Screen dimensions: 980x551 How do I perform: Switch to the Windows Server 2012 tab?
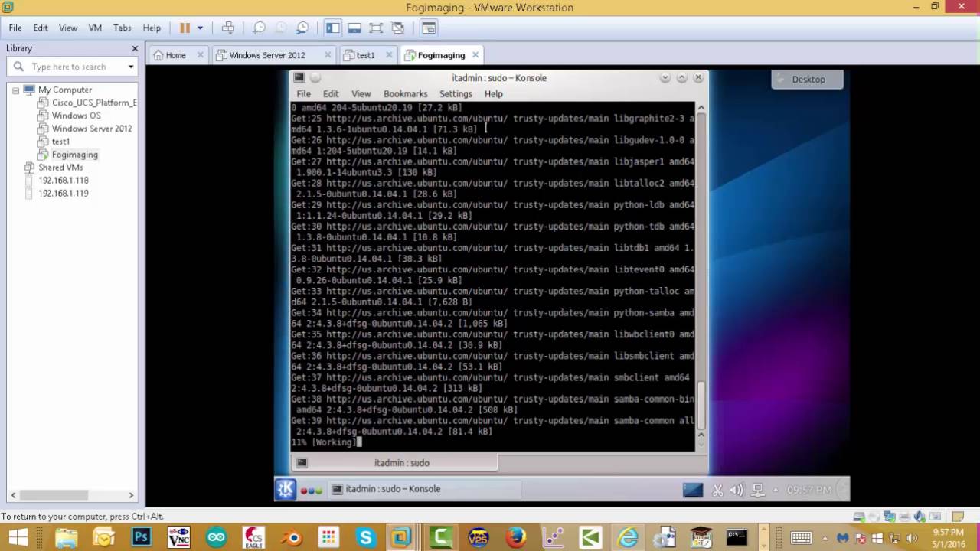[267, 55]
